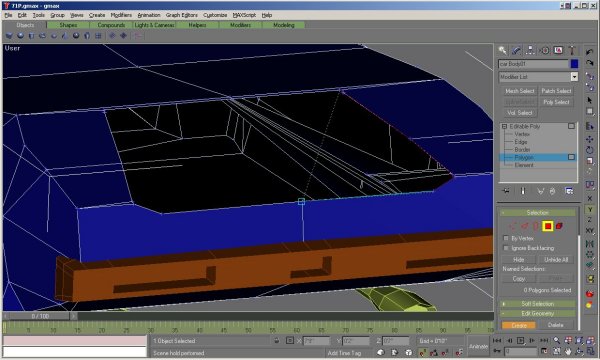Select the Move transform tool icon
Viewport: 600px width, 360px height.
(x=589, y=139)
